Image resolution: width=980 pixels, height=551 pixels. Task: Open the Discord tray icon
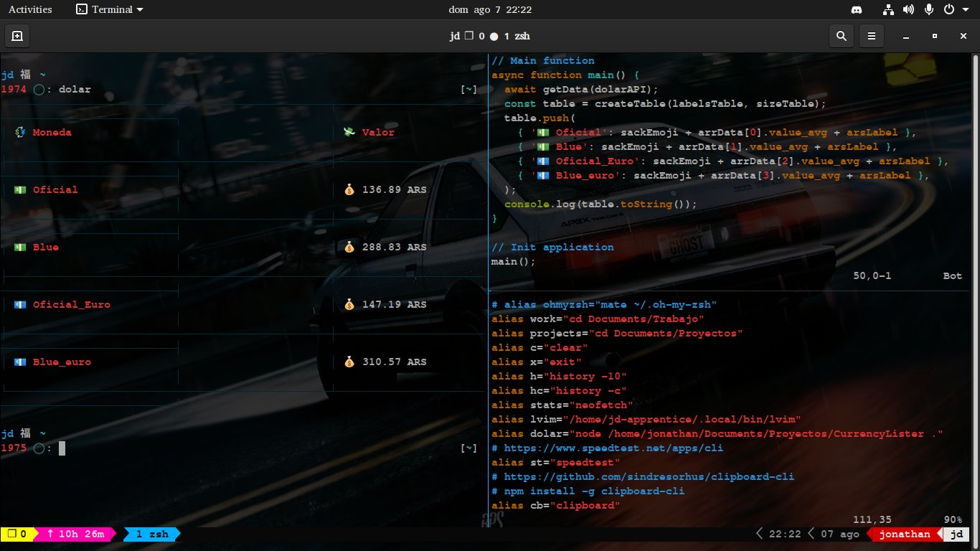(x=855, y=9)
